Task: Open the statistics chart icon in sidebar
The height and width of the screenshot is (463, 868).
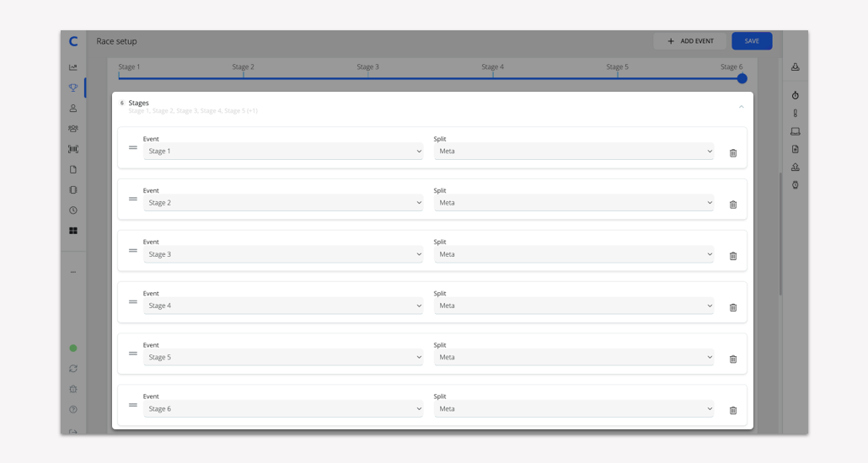Action: click(x=73, y=67)
